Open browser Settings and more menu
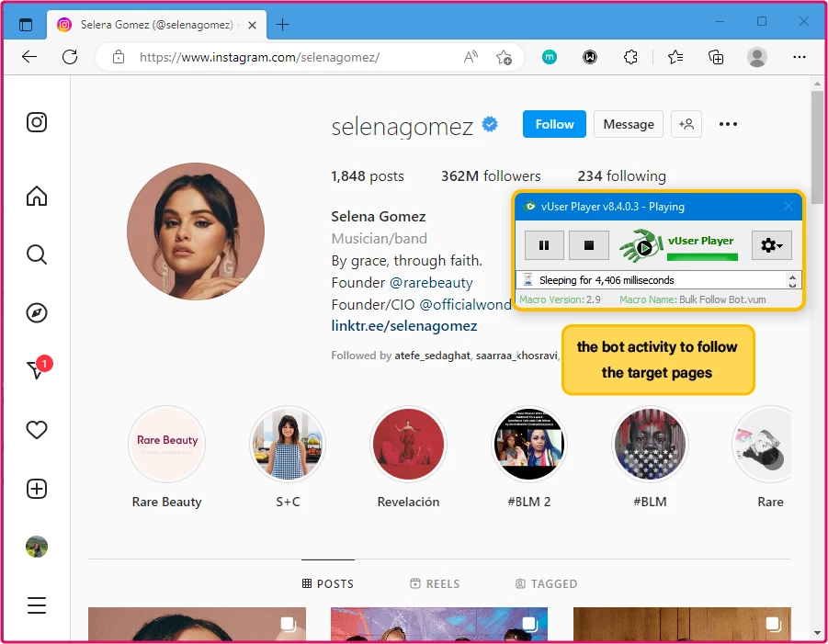828x644 pixels. coord(799,56)
